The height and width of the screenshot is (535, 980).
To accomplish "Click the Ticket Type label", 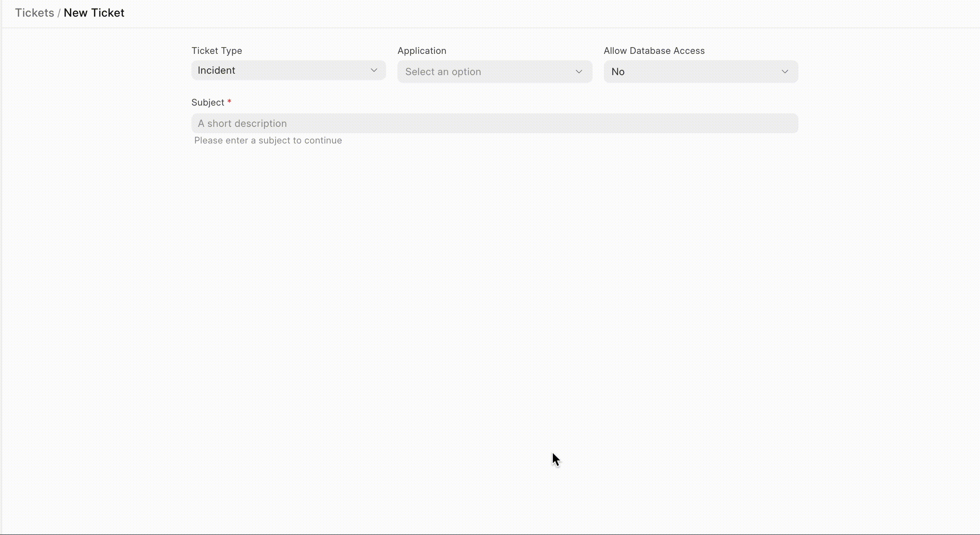I will 217,51.
